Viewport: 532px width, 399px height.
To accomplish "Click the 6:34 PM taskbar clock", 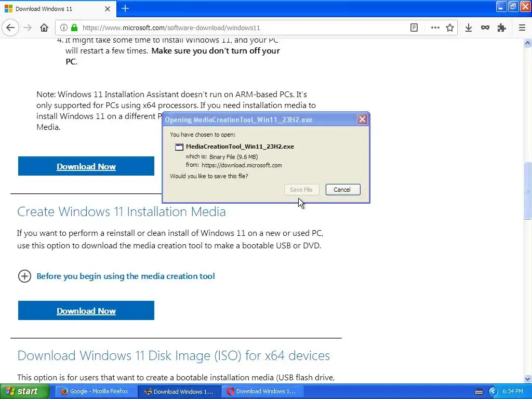I will click(x=513, y=392).
